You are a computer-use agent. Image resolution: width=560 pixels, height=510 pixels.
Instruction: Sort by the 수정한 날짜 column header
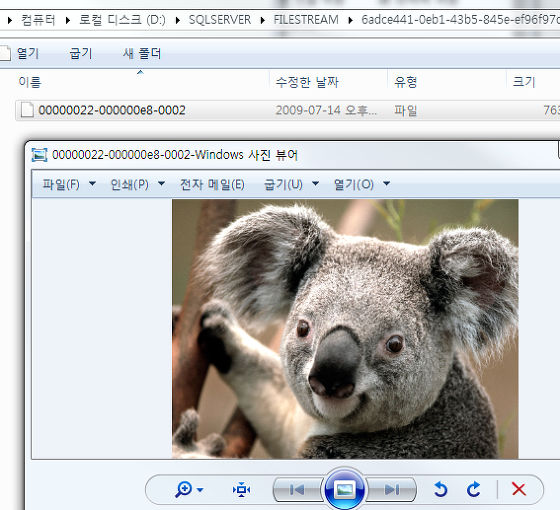[x=307, y=82]
